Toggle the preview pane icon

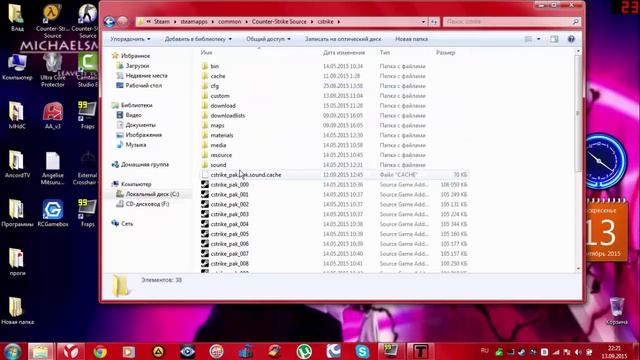pos(553,39)
